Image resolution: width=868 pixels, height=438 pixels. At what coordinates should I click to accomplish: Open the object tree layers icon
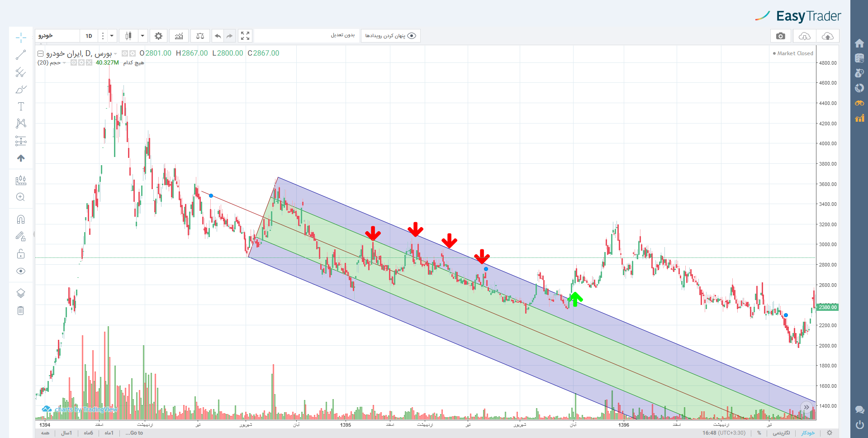21,293
